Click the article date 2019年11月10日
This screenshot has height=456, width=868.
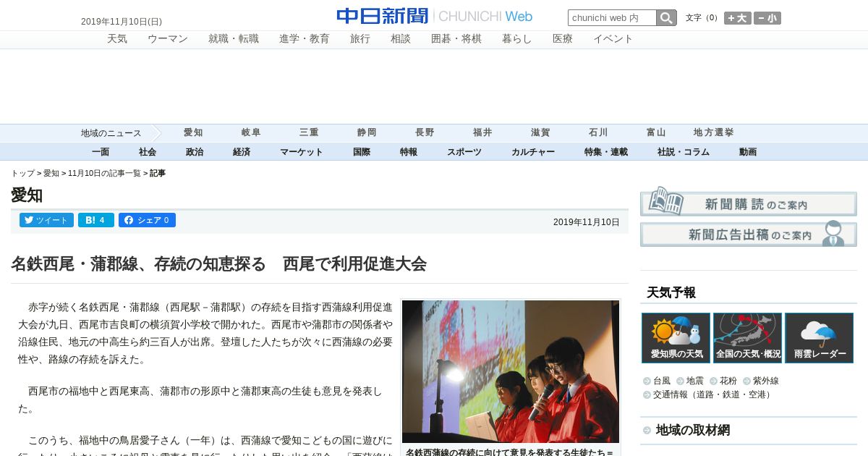[587, 222]
